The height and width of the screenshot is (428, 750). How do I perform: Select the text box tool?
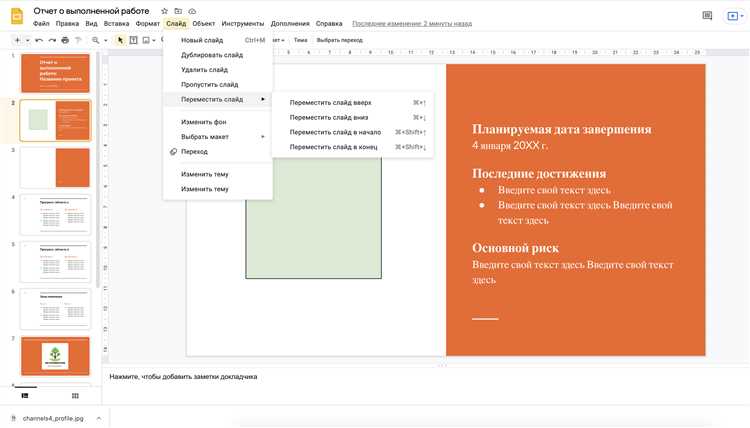(134, 40)
